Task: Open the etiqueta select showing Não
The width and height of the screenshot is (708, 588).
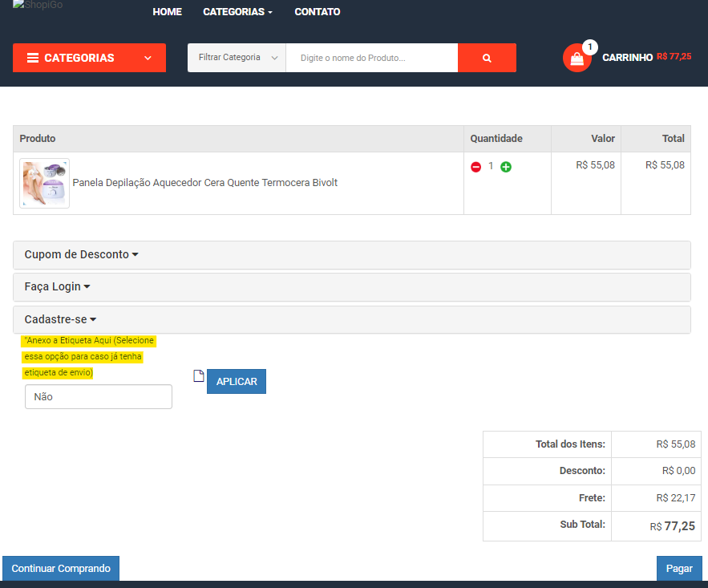Action: 99,396
